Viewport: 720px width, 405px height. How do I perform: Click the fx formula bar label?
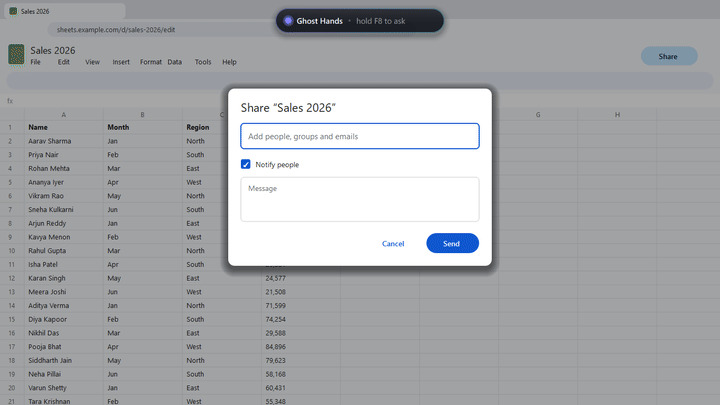(10, 101)
